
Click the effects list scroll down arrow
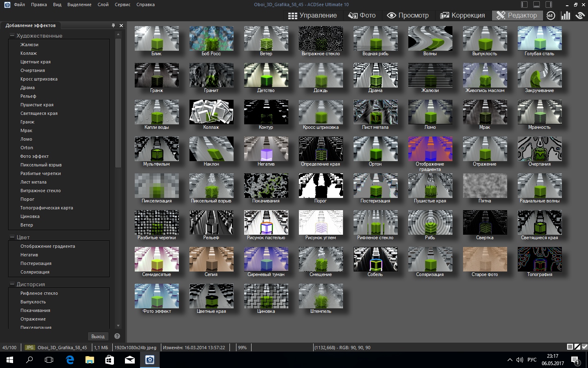click(x=118, y=326)
